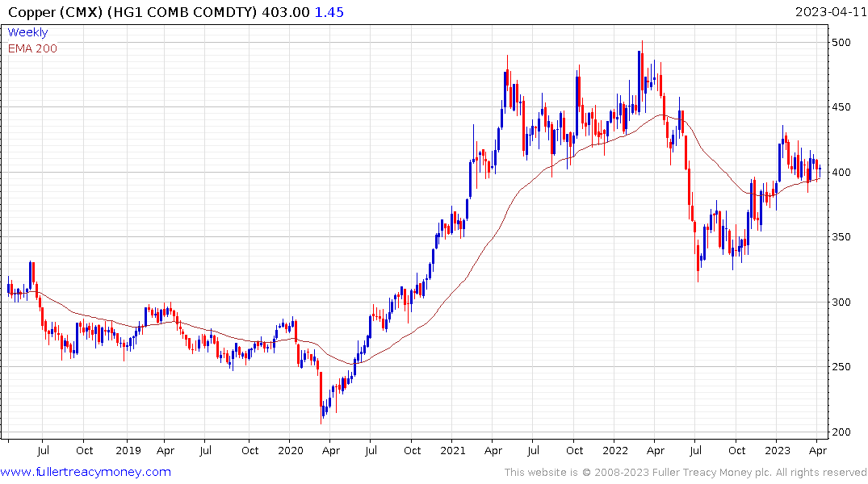Screen dimensions: 868x484
Task: Click the chart date 2023-04-11
Action: coord(830,12)
